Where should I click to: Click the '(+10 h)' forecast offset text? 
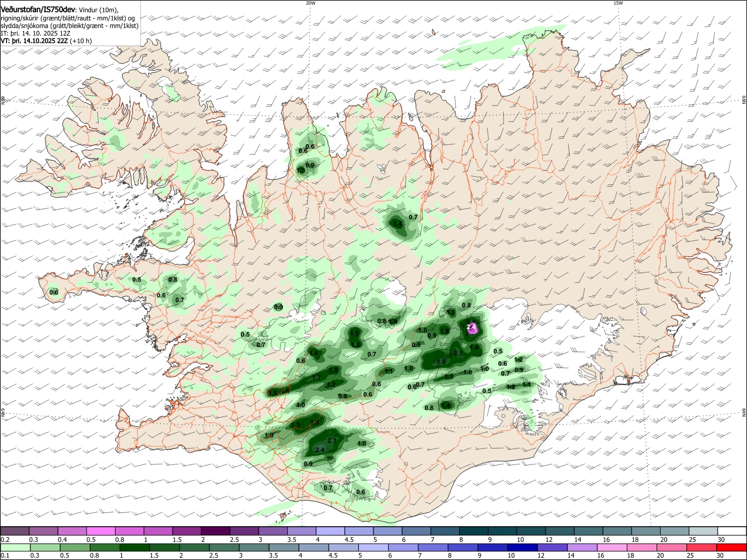(x=81, y=41)
